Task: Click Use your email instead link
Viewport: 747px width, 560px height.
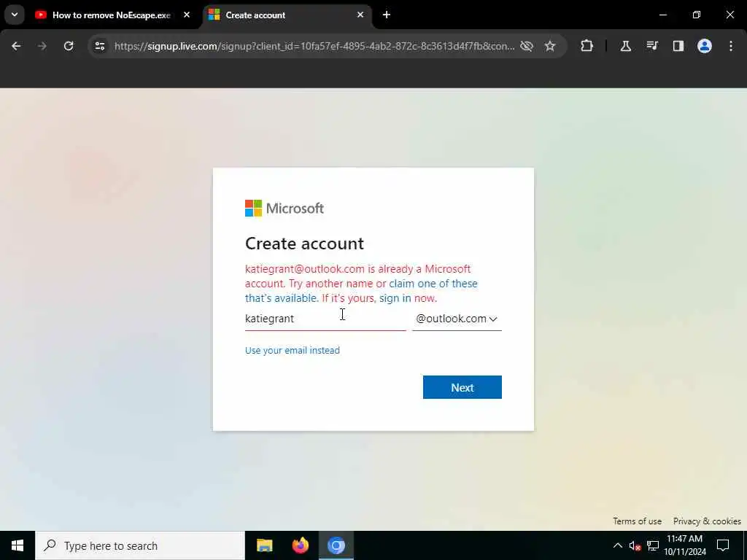Action: coord(292,351)
